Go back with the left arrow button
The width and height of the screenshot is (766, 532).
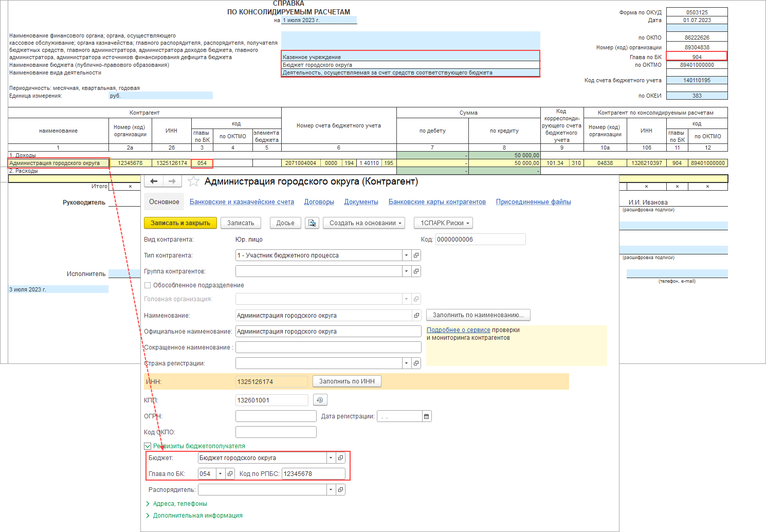(154, 181)
